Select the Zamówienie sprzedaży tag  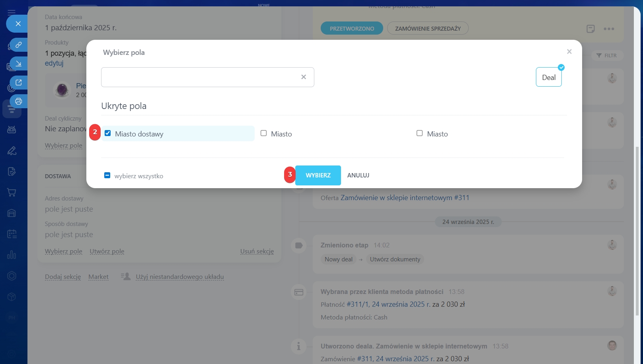(x=428, y=29)
